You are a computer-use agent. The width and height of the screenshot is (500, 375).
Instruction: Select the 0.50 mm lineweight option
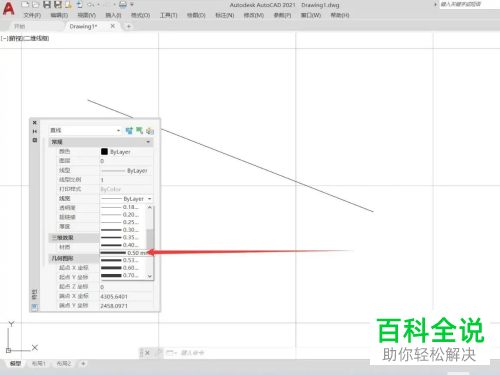click(123, 253)
